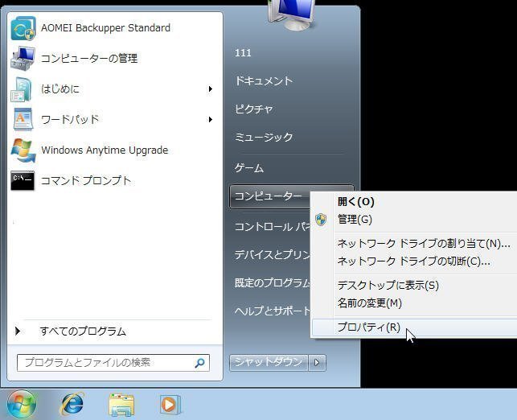
Task: Click the user account picture
Action: [292, 14]
